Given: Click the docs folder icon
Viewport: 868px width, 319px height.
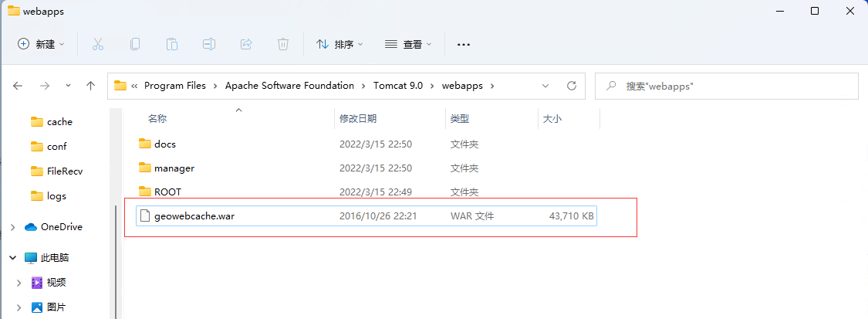Looking at the screenshot, I should [x=145, y=144].
